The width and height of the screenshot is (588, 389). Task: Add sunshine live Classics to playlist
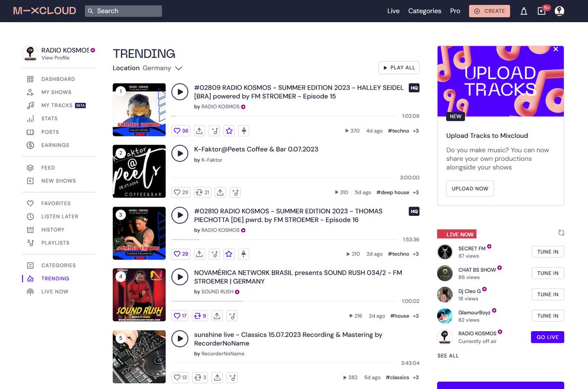[232, 378]
